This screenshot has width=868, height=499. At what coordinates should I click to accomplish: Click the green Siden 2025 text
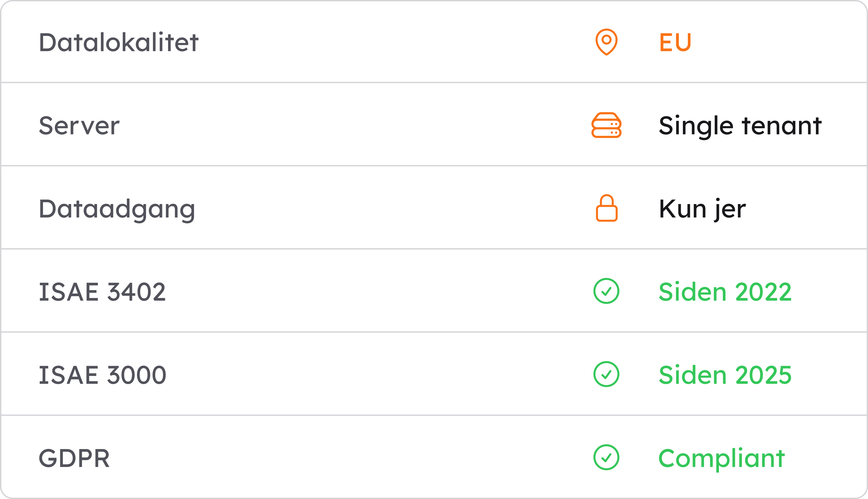coord(725,375)
